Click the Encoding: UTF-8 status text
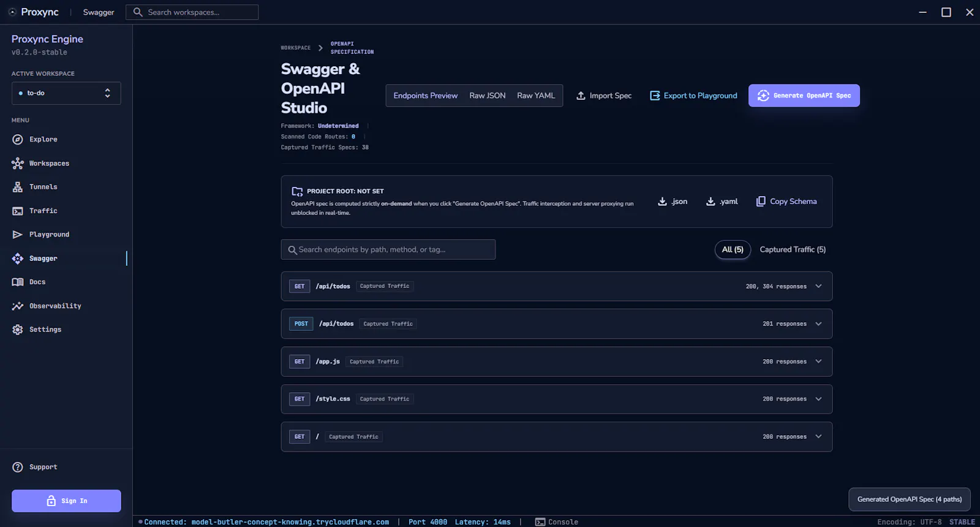The image size is (980, 527). click(x=910, y=522)
